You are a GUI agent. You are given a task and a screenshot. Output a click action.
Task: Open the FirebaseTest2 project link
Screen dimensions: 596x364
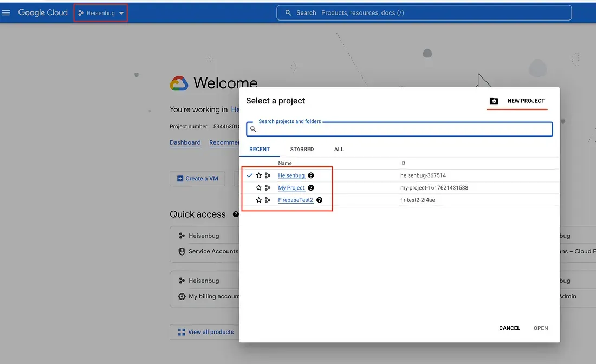(295, 200)
